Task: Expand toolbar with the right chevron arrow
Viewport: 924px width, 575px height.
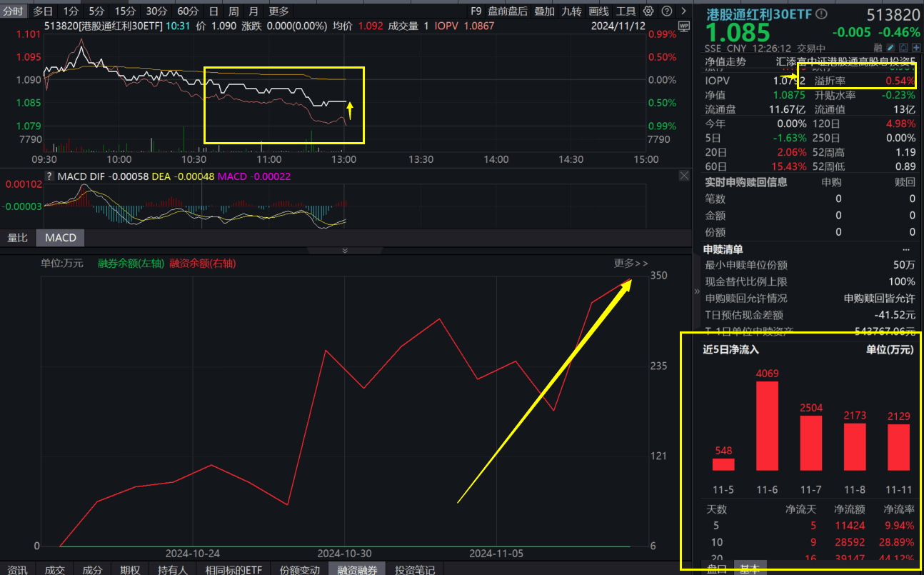Action: pyautogui.click(x=686, y=11)
